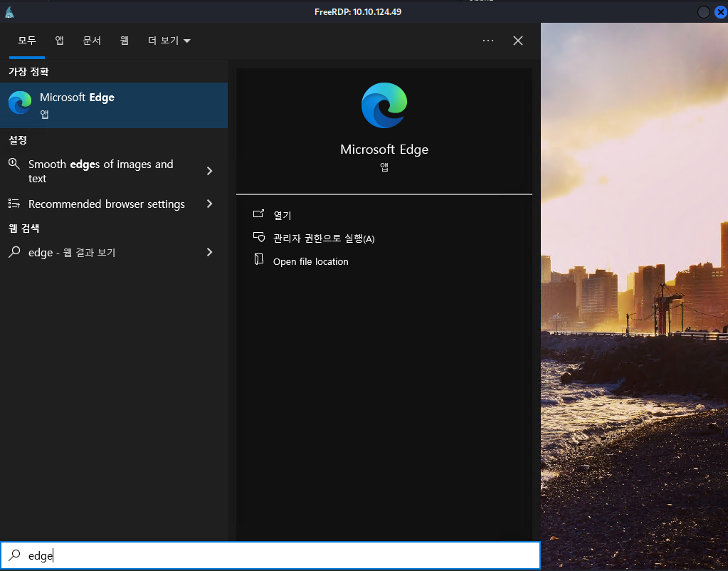Click the run as administrator shield icon
Screen dimensions: 728x571
click(x=259, y=238)
